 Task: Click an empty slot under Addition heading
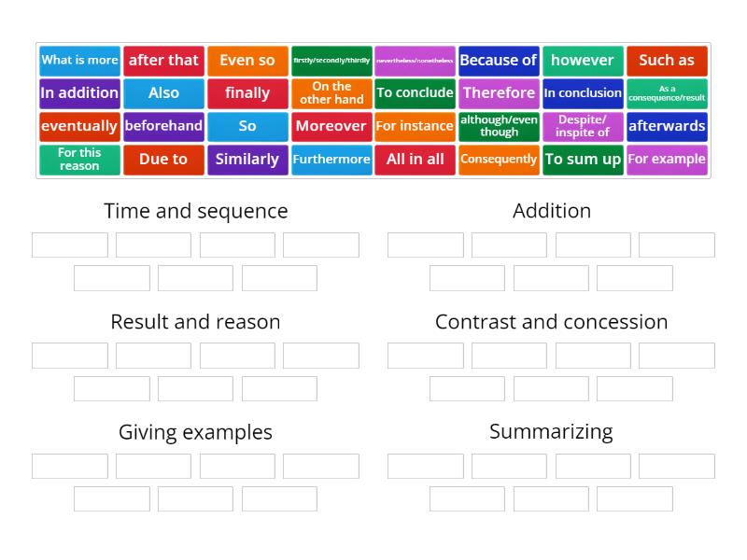pos(425,245)
